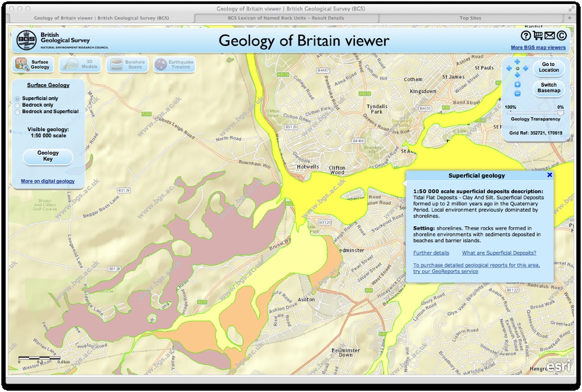Open the What are Superficial Deposits? link
The width and height of the screenshot is (582, 392).
(x=499, y=253)
